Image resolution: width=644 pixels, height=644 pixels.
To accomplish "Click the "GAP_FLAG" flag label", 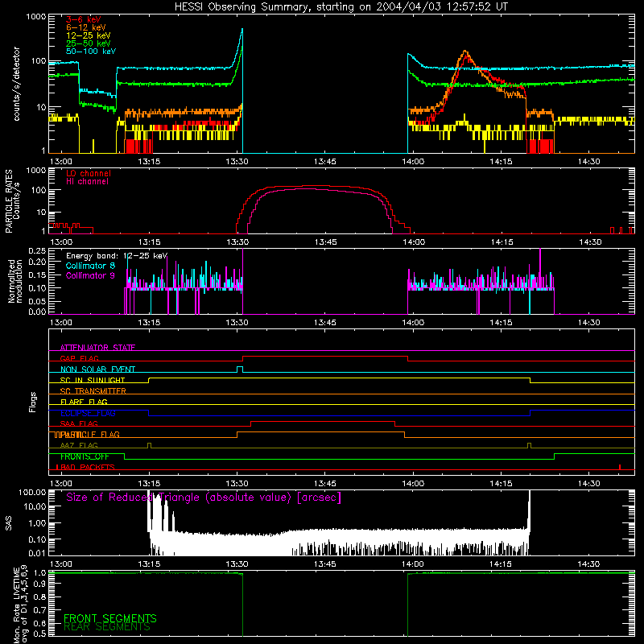I will click(x=79, y=358).
